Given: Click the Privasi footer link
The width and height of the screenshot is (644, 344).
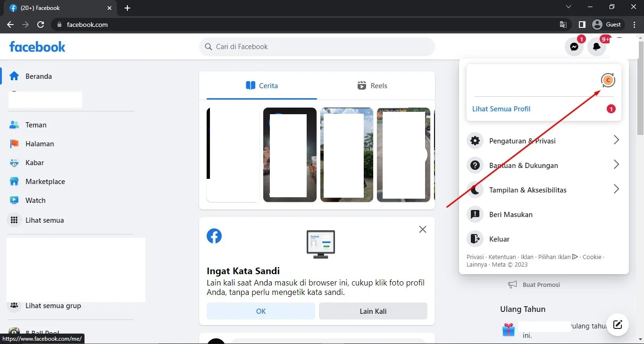Looking at the screenshot, I should [475, 257].
